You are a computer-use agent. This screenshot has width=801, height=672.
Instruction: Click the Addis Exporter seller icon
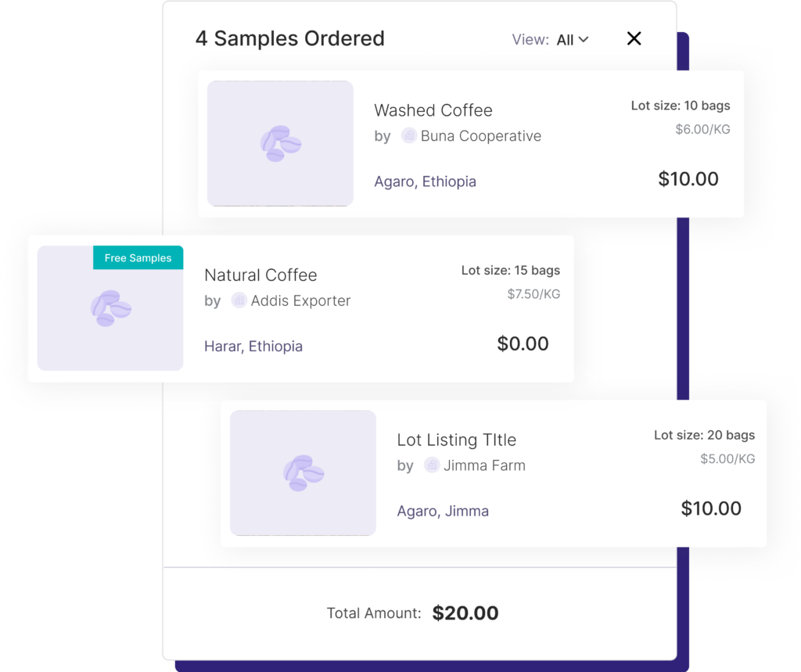[239, 300]
